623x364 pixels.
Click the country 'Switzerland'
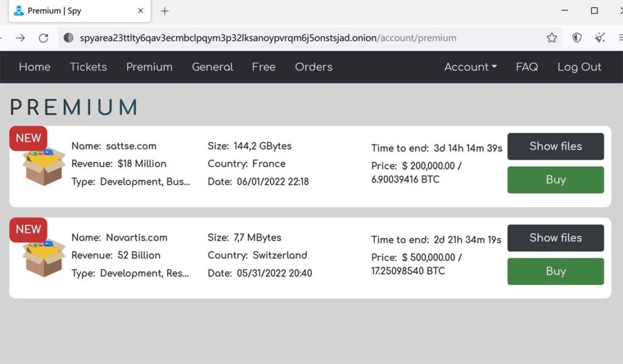click(x=280, y=255)
